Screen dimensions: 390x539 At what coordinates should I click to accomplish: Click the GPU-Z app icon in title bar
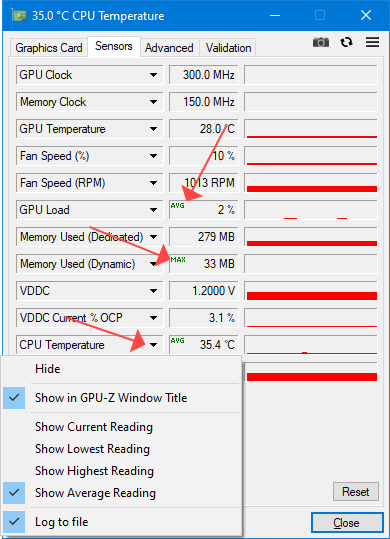coord(20,15)
